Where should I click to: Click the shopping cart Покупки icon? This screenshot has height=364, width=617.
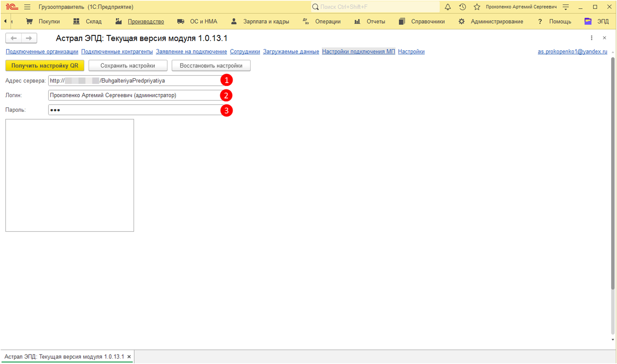pyautogui.click(x=29, y=21)
